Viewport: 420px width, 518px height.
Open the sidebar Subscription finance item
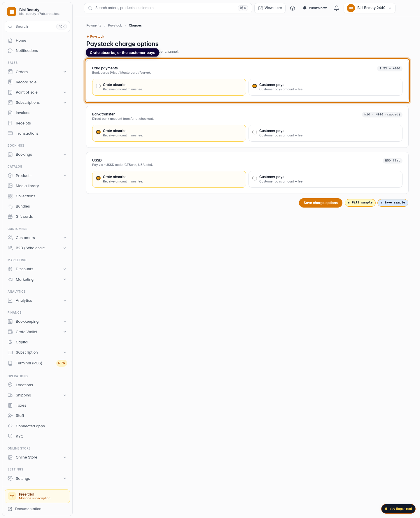(37, 352)
